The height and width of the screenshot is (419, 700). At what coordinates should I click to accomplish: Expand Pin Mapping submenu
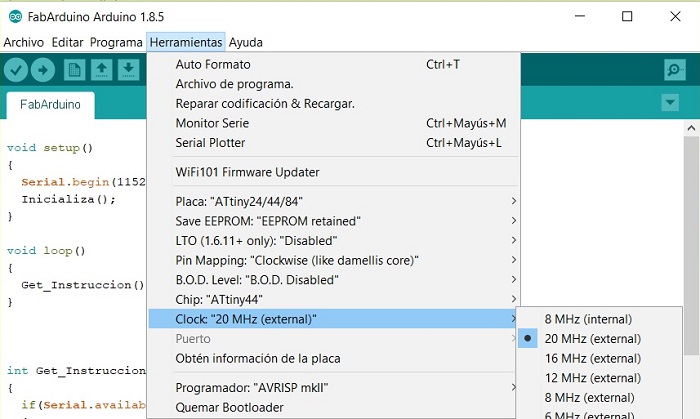[x=333, y=261]
